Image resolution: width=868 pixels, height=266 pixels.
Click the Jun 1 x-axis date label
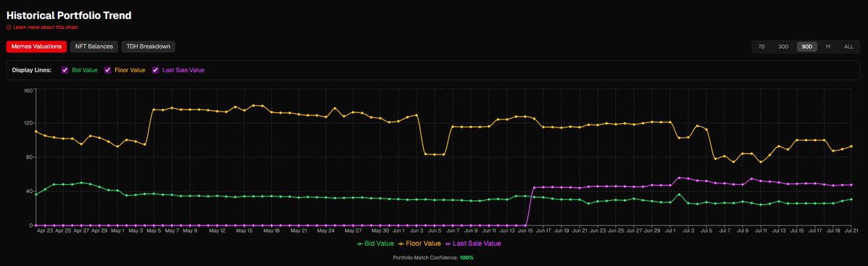click(398, 230)
